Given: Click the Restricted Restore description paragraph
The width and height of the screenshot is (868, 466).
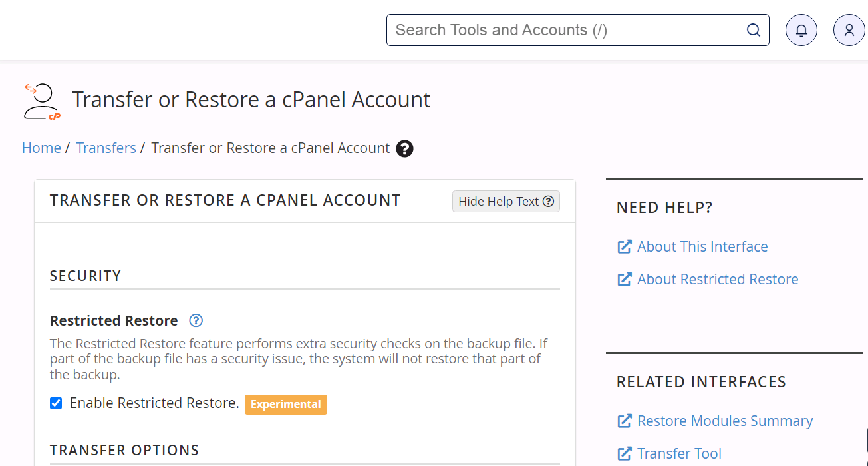Looking at the screenshot, I should (x=299, y=359).
